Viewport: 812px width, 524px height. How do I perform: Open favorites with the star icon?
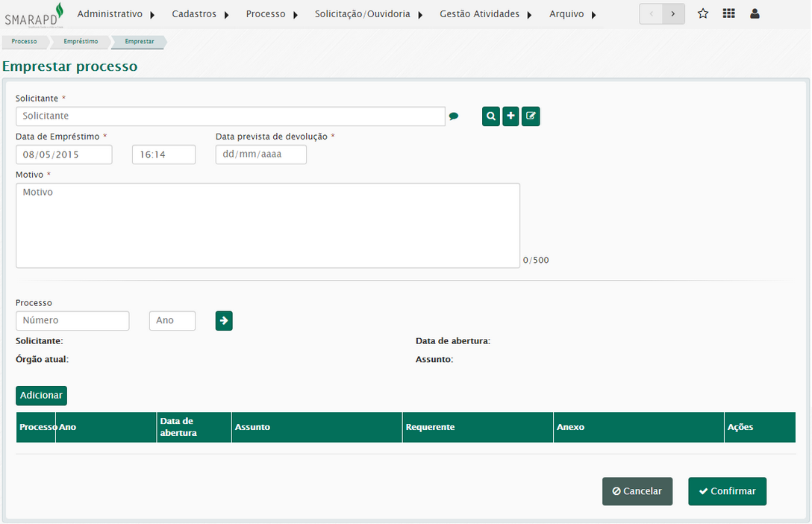tap(703, 13)
